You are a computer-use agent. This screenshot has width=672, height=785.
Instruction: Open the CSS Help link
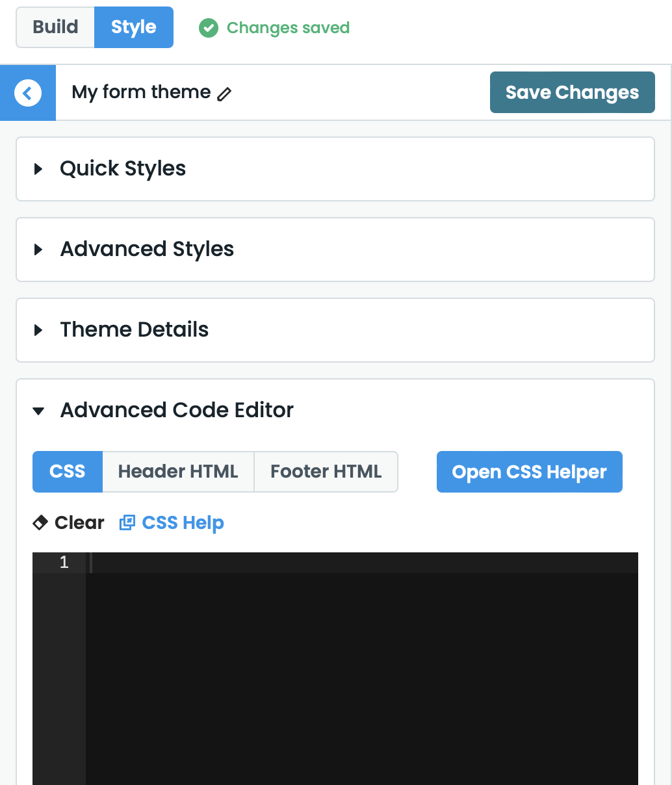183,522
